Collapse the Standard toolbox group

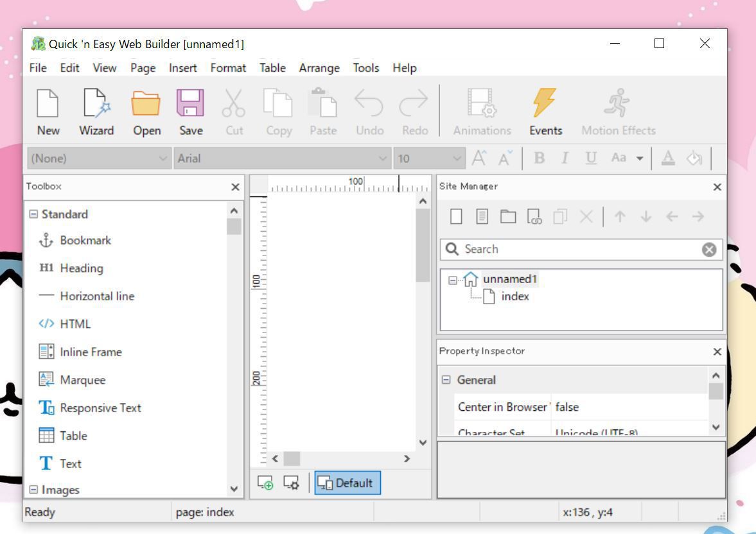(x=33, y=214)
